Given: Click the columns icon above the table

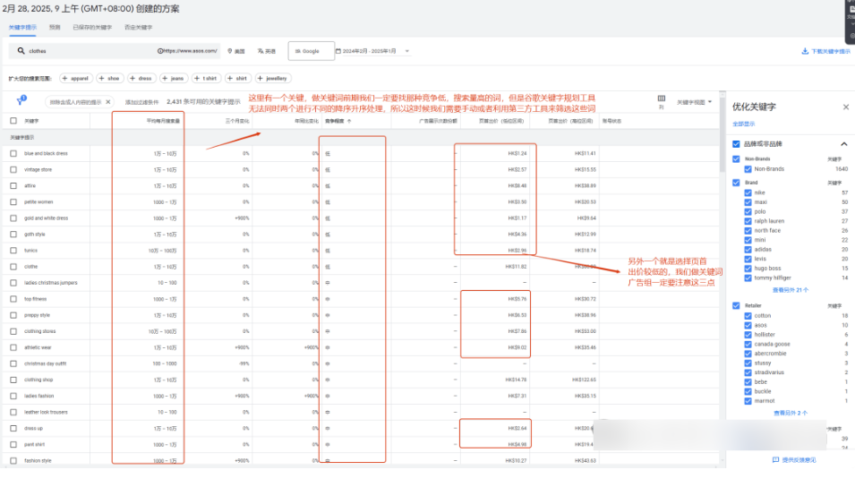Looking at the screenshot, I should pyautogui.click(x=662, y=99).
